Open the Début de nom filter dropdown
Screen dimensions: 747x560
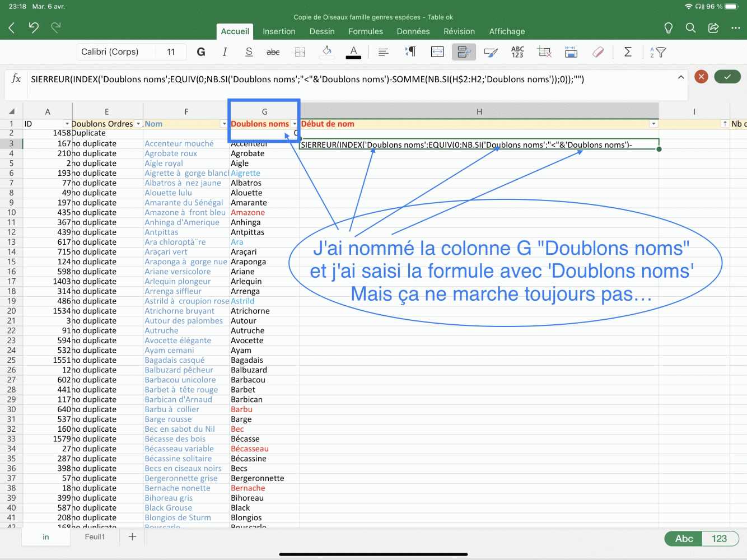click(x=653, y=124)
